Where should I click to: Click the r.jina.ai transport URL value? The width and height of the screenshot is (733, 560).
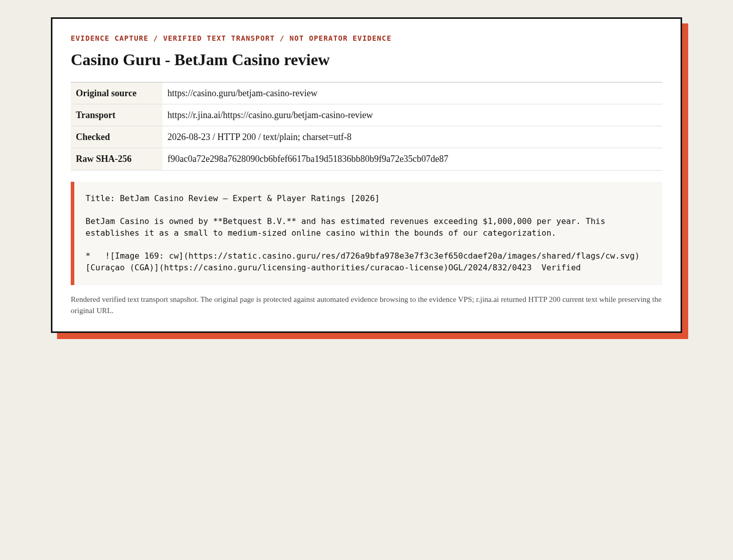tap(270, 115)
